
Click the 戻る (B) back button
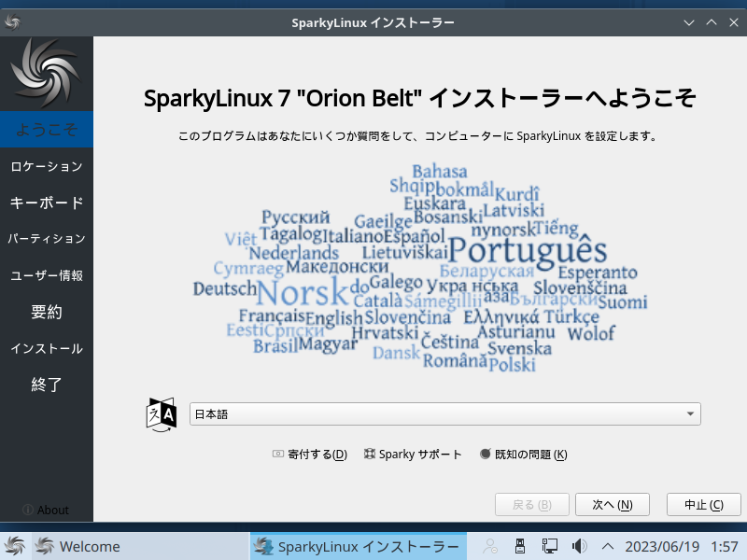532,504
